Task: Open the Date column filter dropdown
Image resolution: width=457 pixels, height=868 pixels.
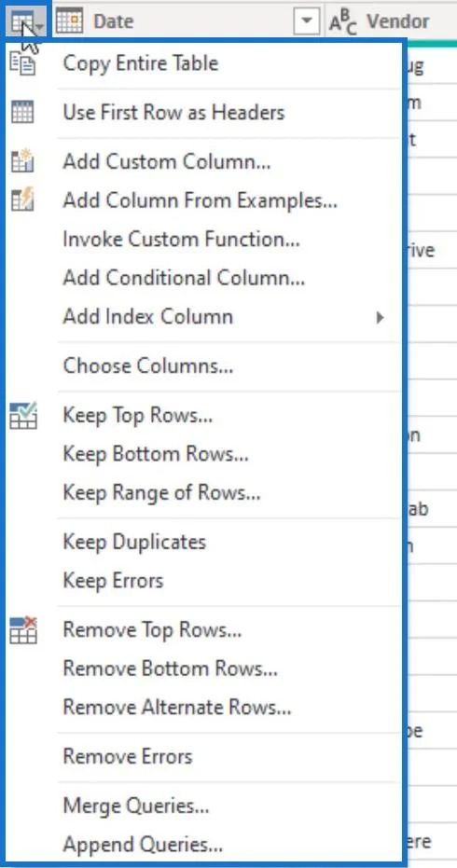Action: [307, 22]
